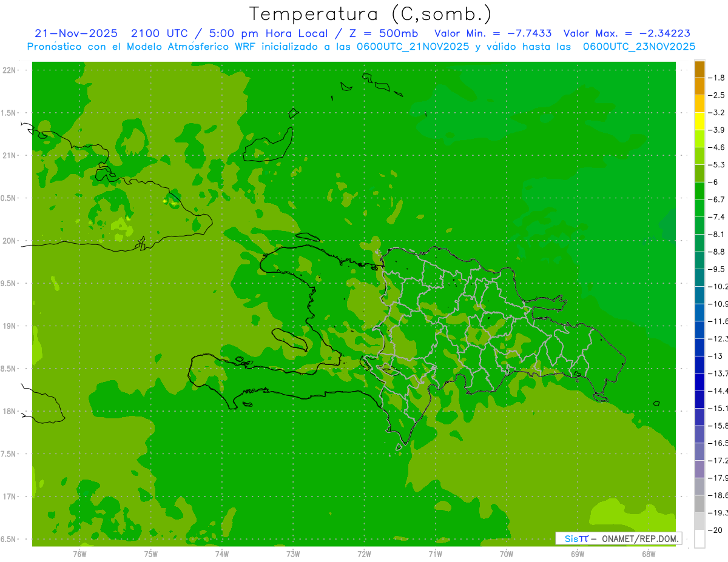This screenshot has width=728, height=562.
Task: Pick the orange swatch above -1.8 in legend
Action: (x=699, y=69)
